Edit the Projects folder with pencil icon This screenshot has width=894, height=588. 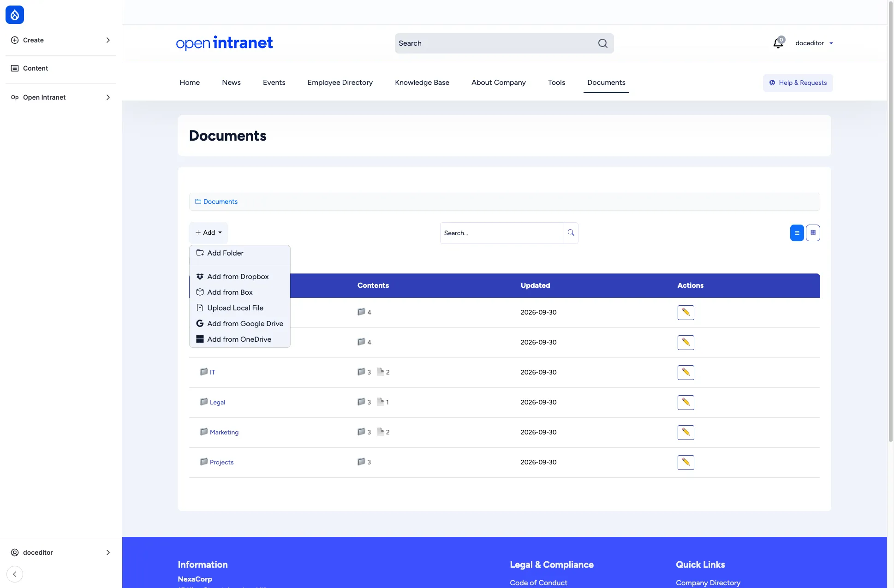pyautogui.click(x=685, y=462)
